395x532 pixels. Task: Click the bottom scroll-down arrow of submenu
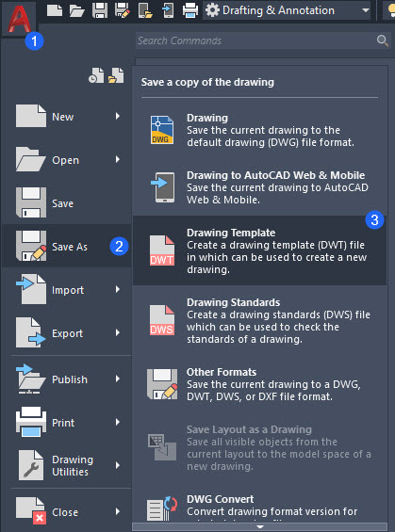click(260, 527)
